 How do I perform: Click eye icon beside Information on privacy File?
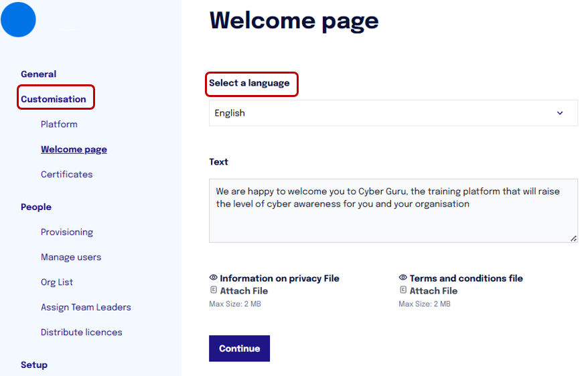pyautogui.click(x=214, y=278)
